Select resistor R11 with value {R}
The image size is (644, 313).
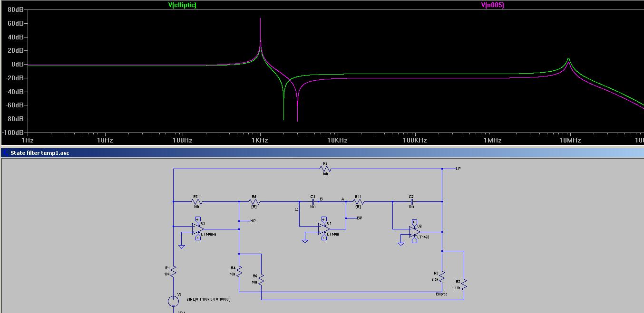[x=358, y=201]
